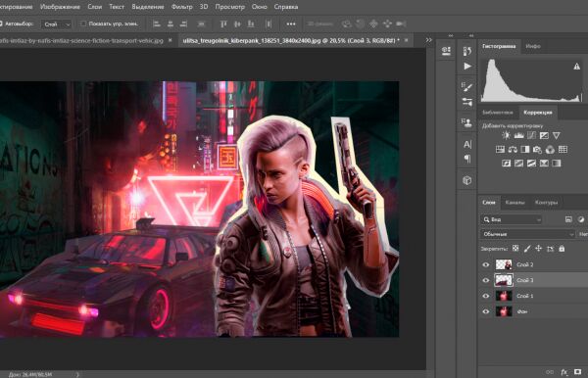The image size is (588, 378).
Task: Add a Curves adjustment
Action: [x=531, y=135]
